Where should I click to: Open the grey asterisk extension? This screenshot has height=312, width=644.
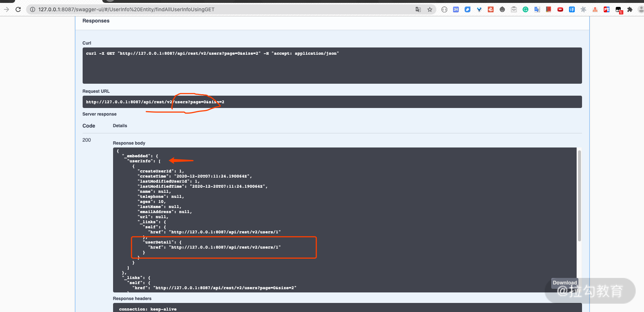coord(583,9)
